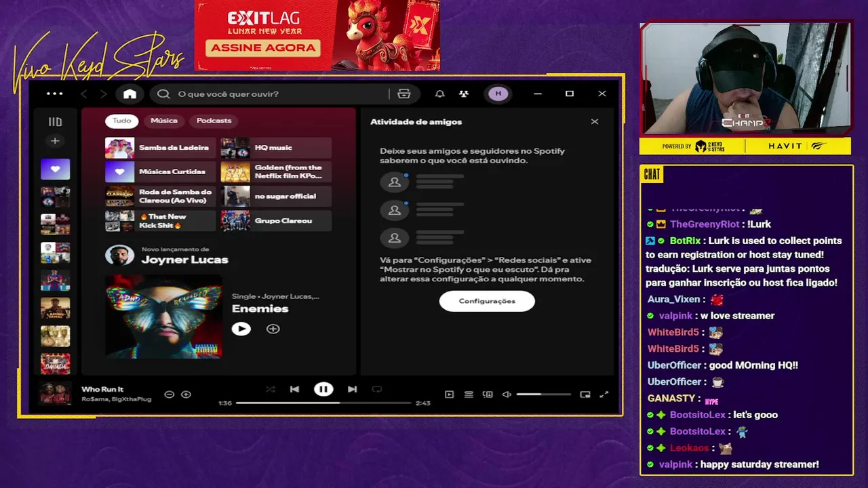The width and height of the screenshot is (868, 488).
Task: Open the friend activity icon
Action: click(x=464, y=94)
